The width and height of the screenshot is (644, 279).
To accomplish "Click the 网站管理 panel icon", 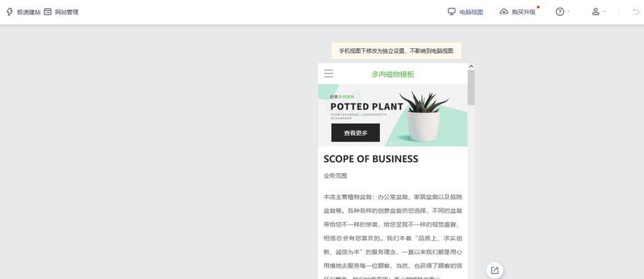I will (x=47, y=12).
